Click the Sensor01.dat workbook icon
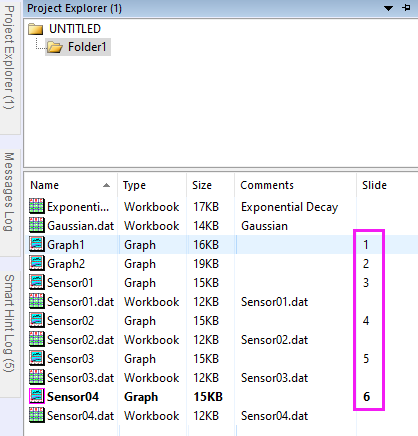Viewport: 418px width, 436px height. click(x=36, y=301)
